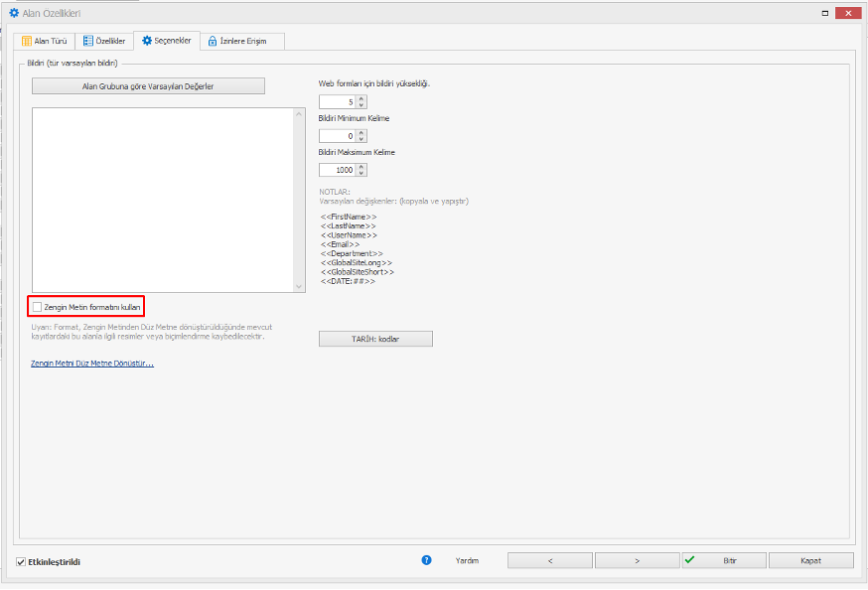Click the text area scroll up arrow
Image resolution: width=868 pixels, height=590 pixels.
tap(299, 114)
